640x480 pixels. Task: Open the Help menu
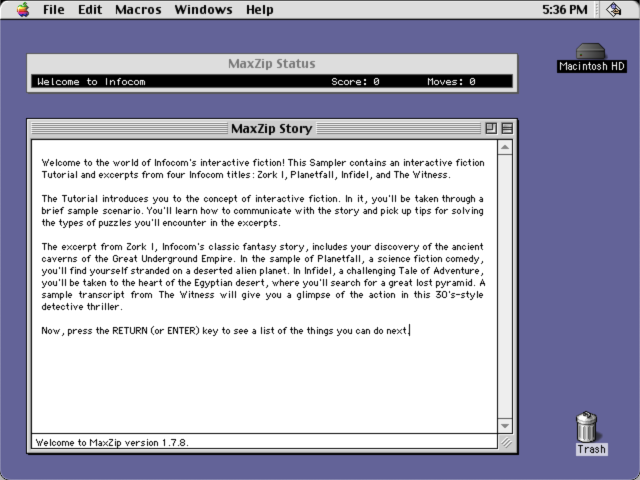pyautogui.click(x=260, y=9)
